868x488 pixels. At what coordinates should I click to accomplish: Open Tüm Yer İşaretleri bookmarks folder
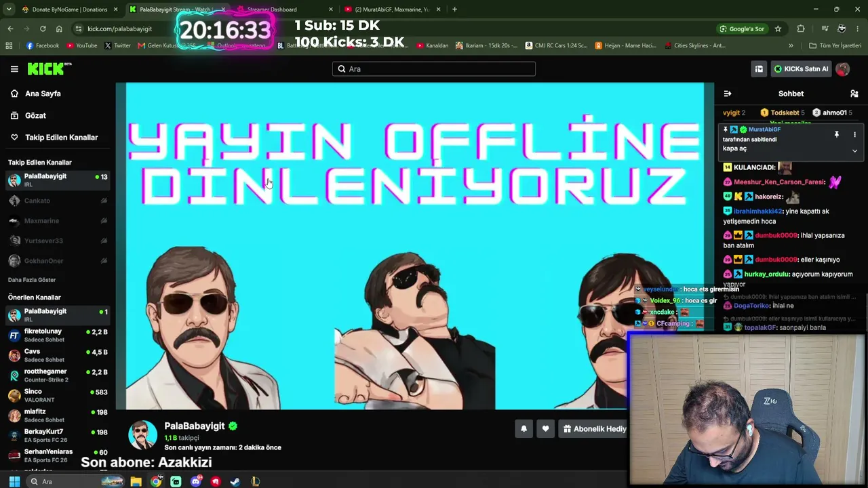click(x=835, y=45)
